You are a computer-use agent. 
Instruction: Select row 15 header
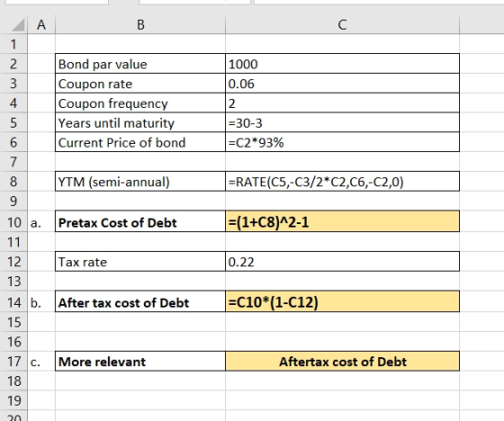click(x=13, y=322)
